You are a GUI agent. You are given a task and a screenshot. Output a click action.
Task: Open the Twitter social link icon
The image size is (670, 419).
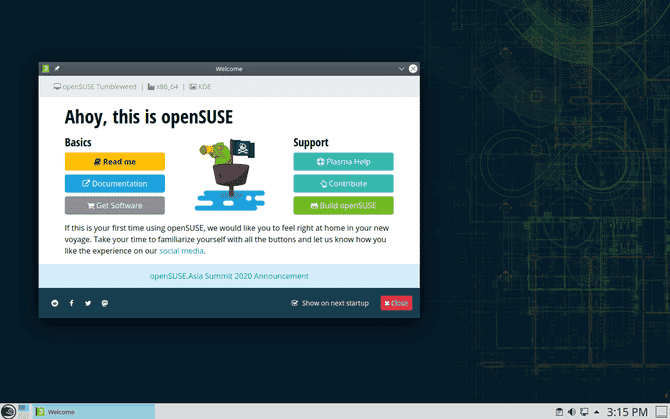(x=88, y=303)
